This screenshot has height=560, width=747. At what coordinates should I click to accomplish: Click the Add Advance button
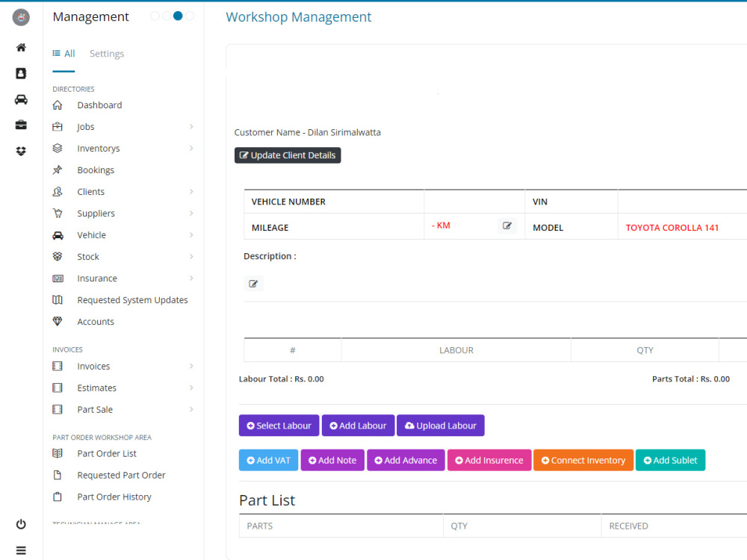coord(406,460)
